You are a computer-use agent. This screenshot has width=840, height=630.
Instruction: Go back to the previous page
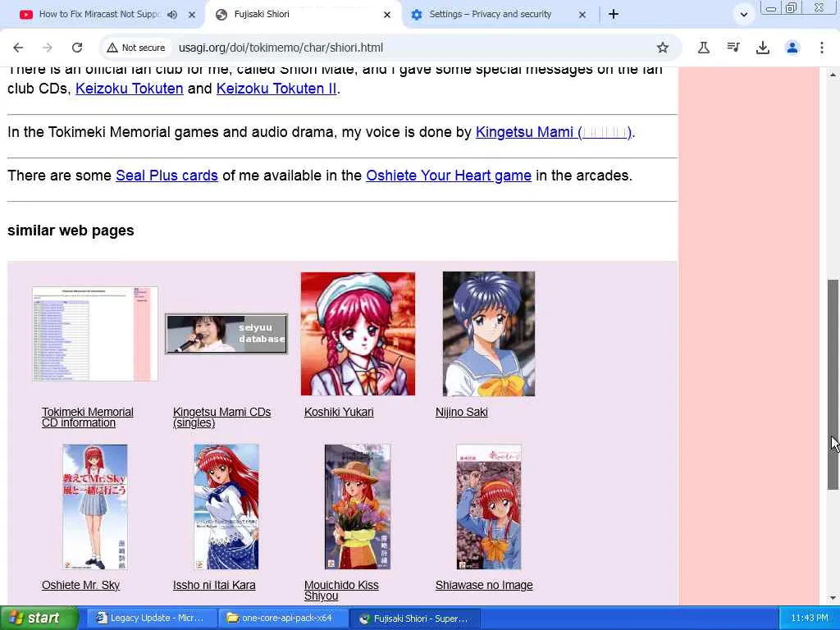(x=18, y=48)
